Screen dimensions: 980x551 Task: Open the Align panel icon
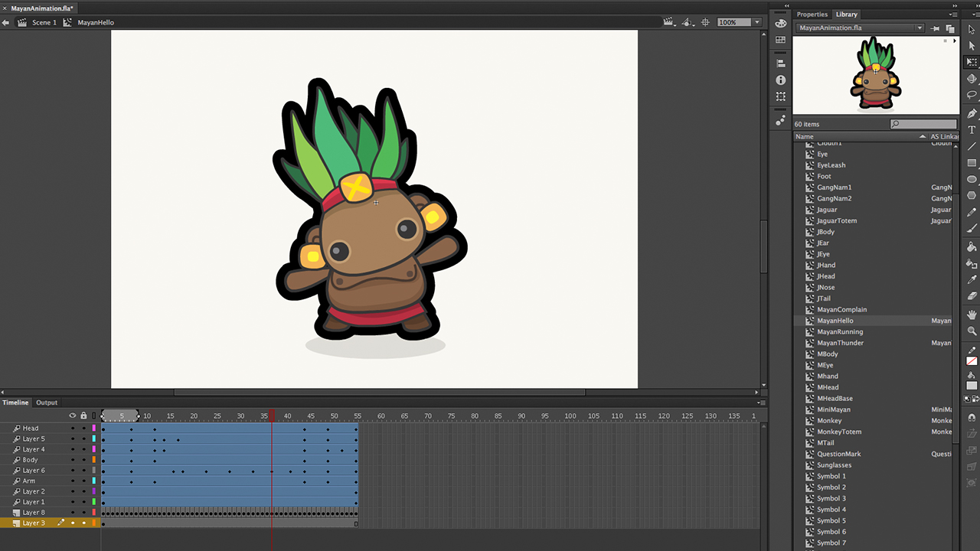click(x=780, y=64)
